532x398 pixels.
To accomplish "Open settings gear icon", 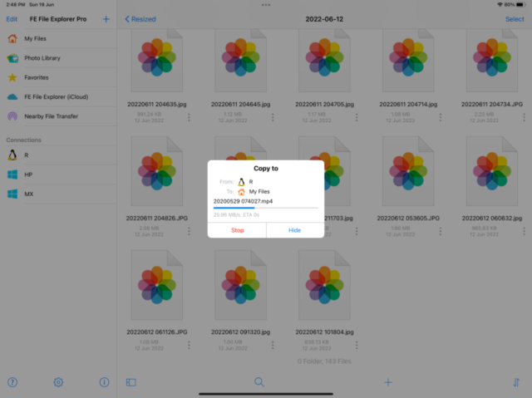I will (x=58, y=382).
